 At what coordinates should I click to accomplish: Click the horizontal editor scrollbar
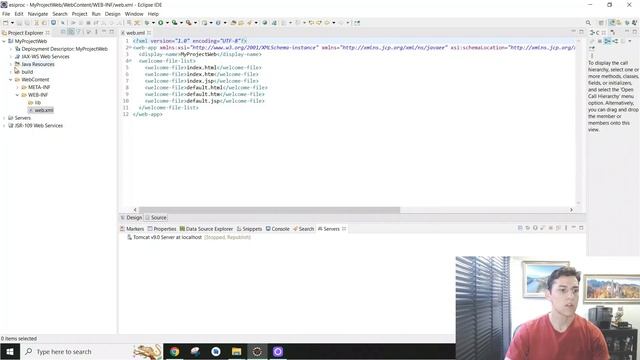tap(269, 210)
